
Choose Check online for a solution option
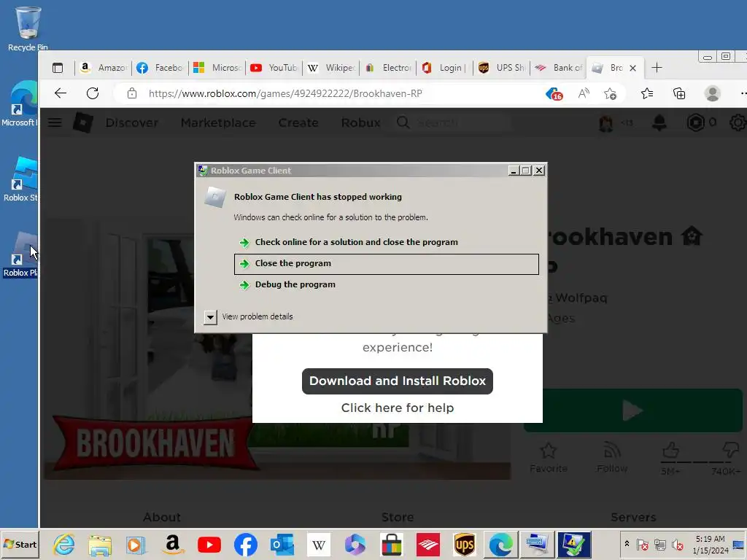[x=387, y=242]
